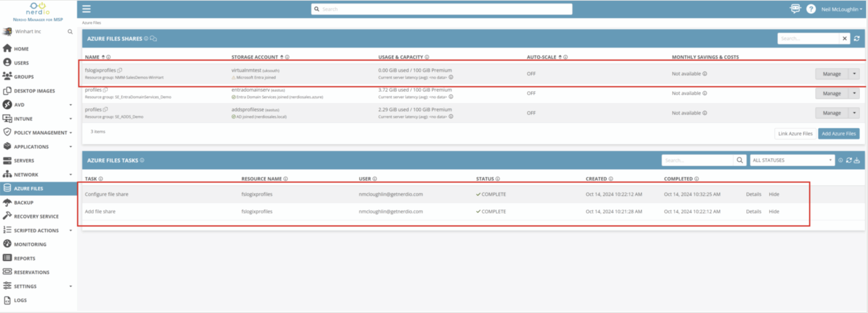
Task: Open the All Statuses filter dropdown
Action: tap(792, 160)
